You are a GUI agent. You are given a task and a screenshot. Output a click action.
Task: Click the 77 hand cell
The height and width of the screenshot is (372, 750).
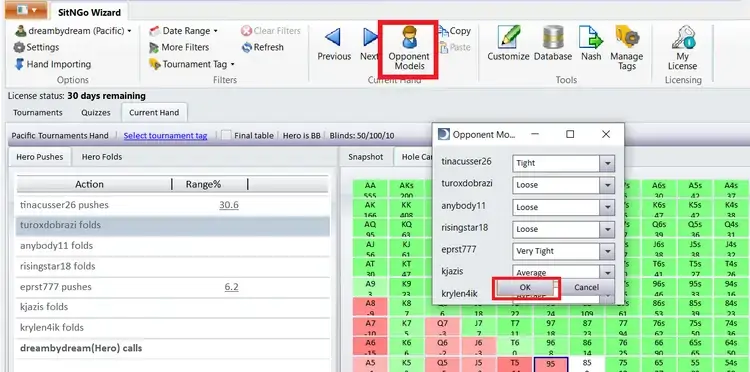coord(623,326)
